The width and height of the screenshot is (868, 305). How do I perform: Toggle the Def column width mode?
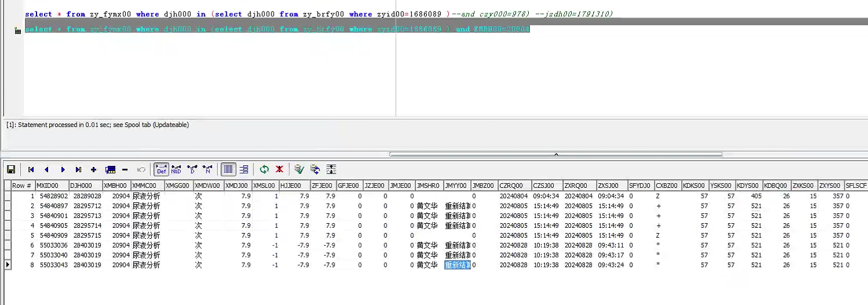161,169
